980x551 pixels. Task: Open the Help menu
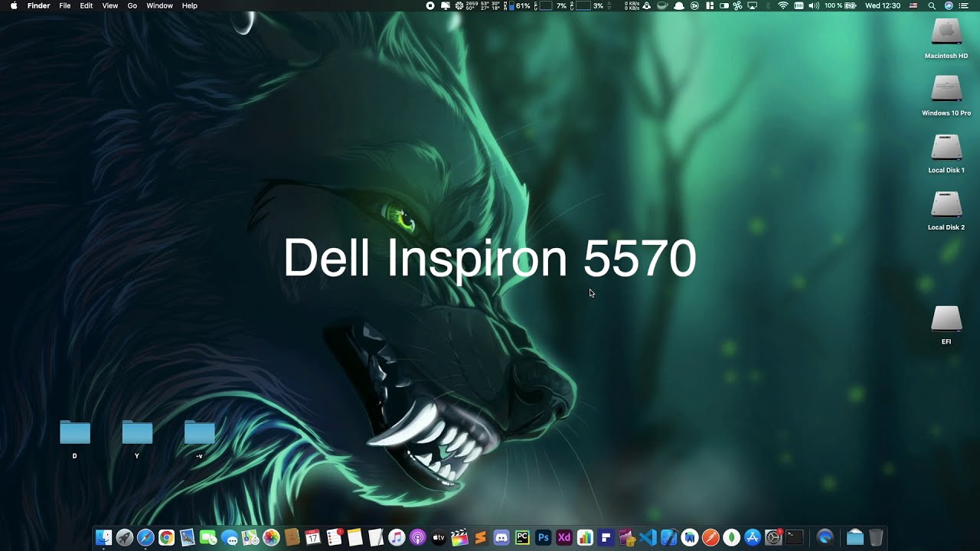click(189, 5)
